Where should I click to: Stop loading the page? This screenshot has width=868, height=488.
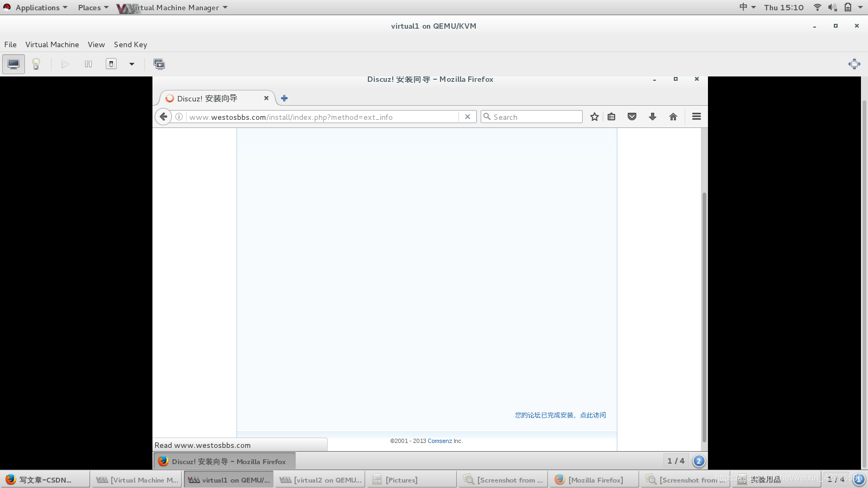pyautogui.click(x=468, y=117)
